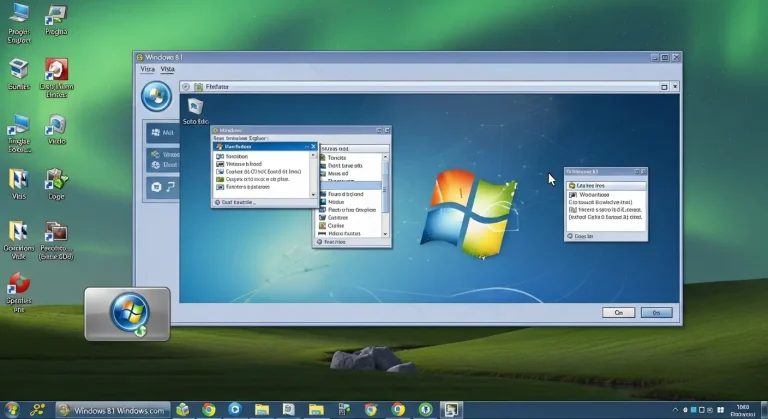This screenshot has width=768, height=419.
Task: Maximize the inner pane via its square button
Action: [x=664, y=87]
